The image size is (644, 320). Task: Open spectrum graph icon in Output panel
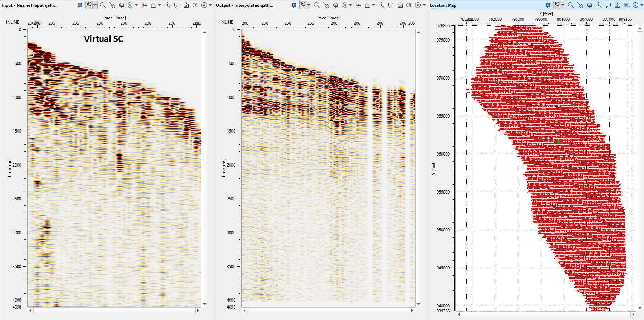click(x=367, y=5)
